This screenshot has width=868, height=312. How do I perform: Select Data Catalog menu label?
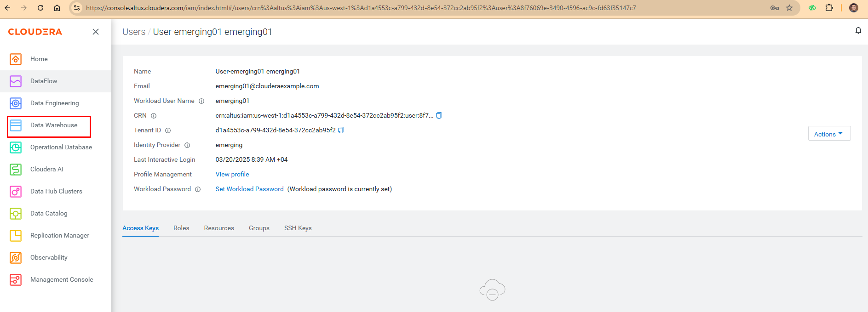tap(49, 213)
